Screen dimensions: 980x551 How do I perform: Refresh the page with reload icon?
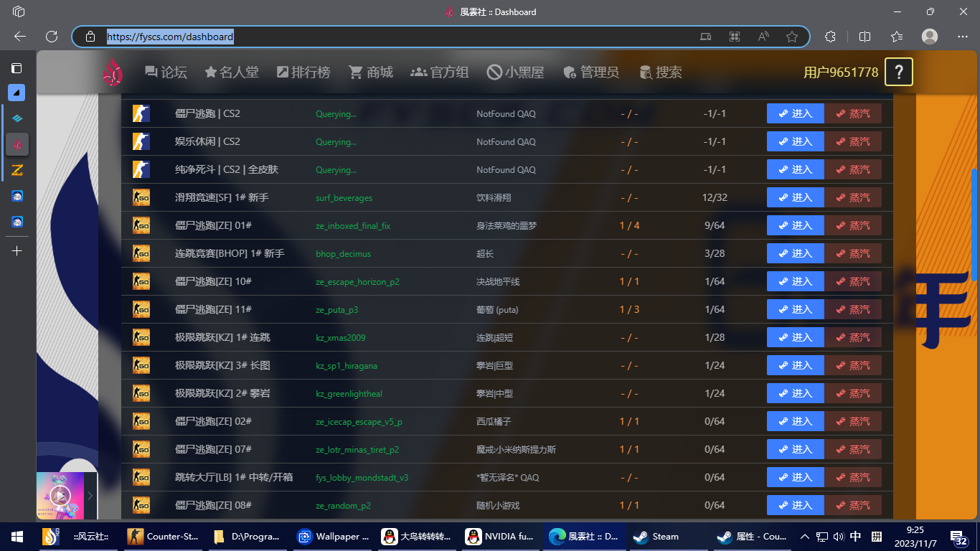pos(52,37)
